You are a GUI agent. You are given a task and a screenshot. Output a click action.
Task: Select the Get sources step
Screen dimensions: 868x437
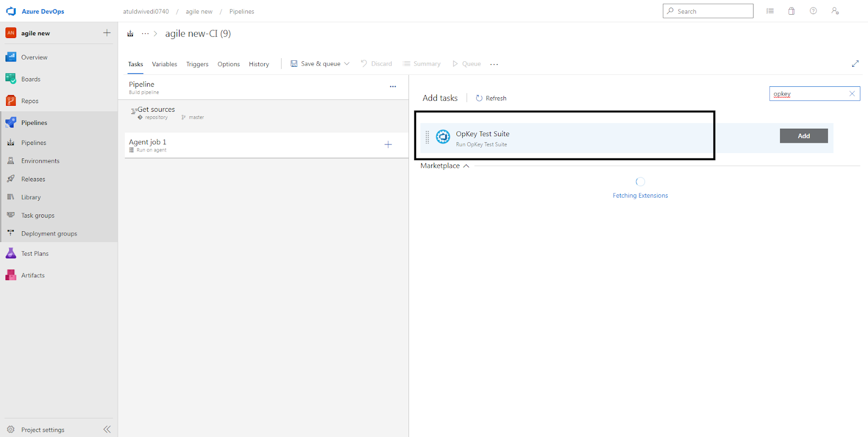coord(266,113)
